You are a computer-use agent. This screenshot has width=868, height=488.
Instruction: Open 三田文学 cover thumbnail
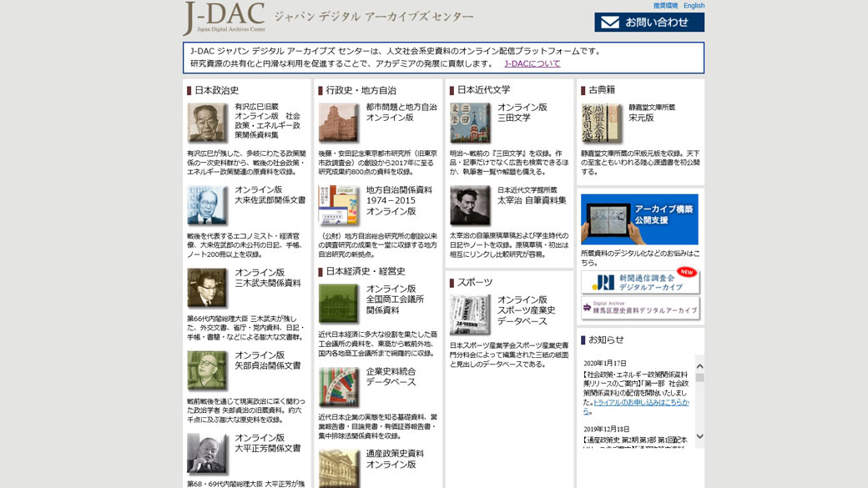(x=469, y=123)
